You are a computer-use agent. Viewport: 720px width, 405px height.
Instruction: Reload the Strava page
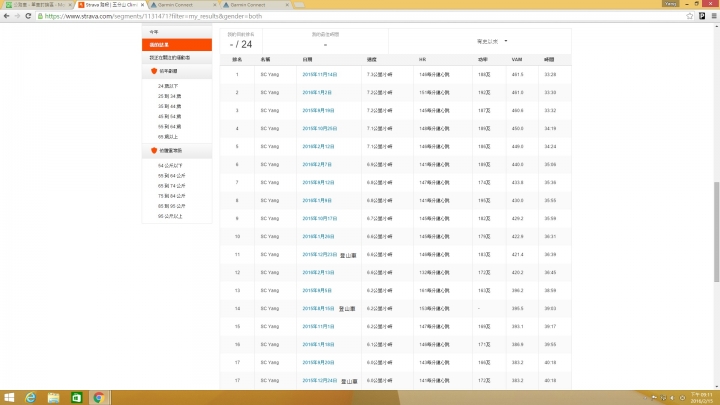28,16
